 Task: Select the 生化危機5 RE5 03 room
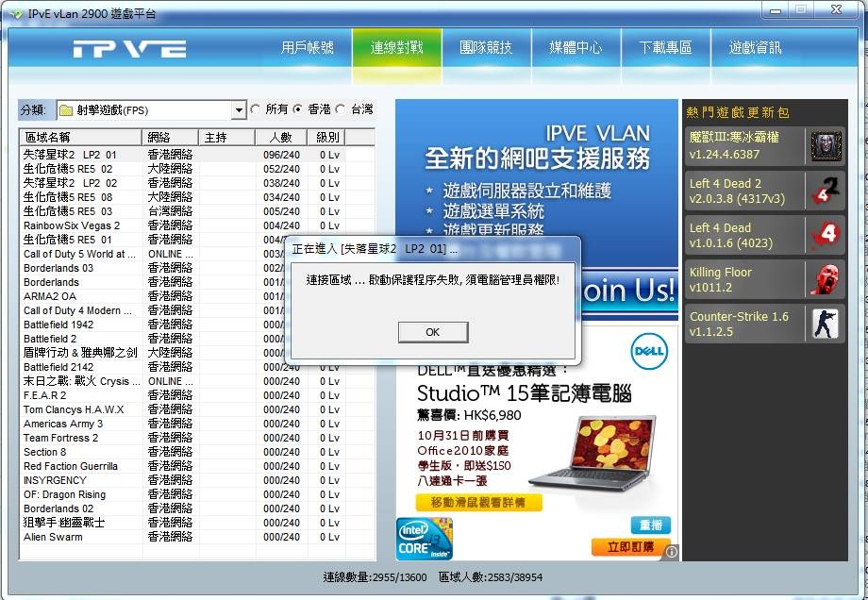[197, 211]
